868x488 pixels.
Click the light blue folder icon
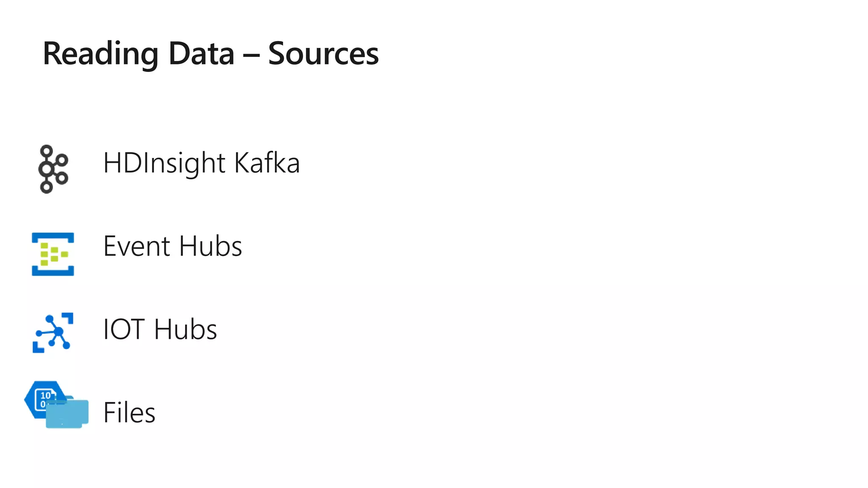67,413
